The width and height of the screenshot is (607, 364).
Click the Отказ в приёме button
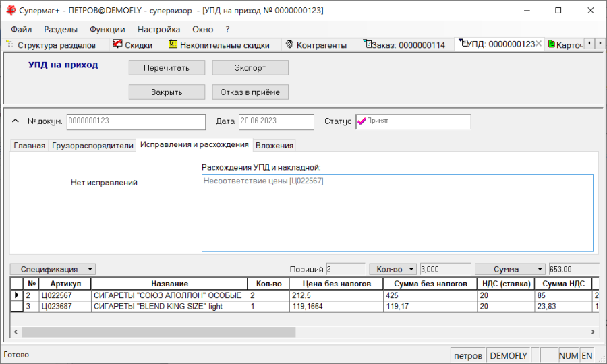(x=250, y=92)
